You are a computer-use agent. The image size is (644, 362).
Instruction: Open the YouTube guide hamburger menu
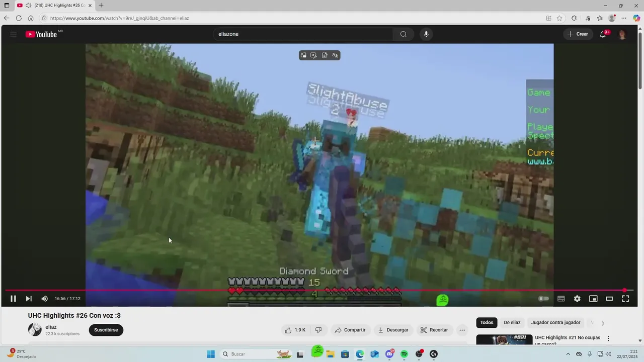[x=14, y=34]
